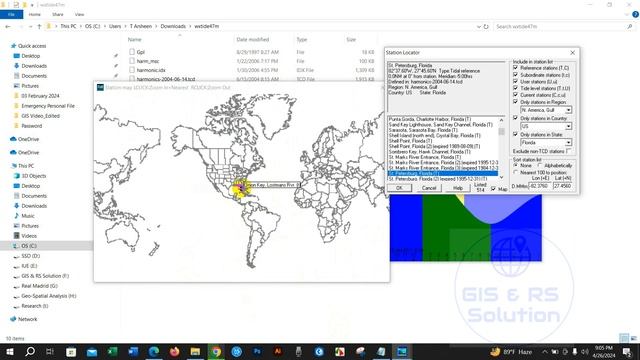Expand Explorer ribbon chevron near help icon
Image resolution: width=640 pixels, height=360 pixels.
(627, 14)
